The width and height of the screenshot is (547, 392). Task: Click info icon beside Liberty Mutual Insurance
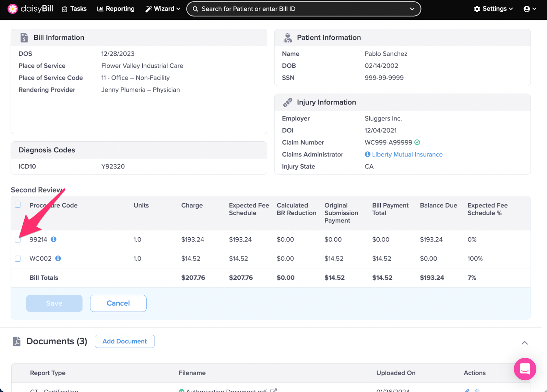coord(368,154)
